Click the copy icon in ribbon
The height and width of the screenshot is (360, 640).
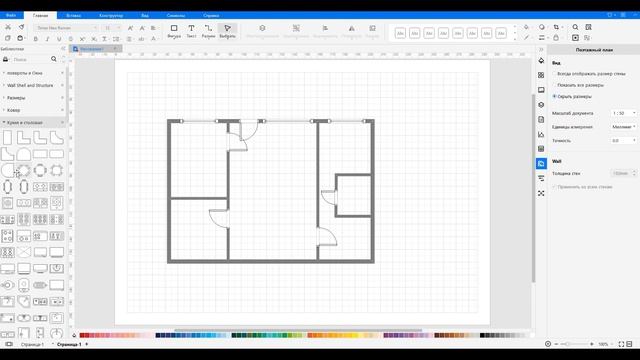click(x=8, y=38)
